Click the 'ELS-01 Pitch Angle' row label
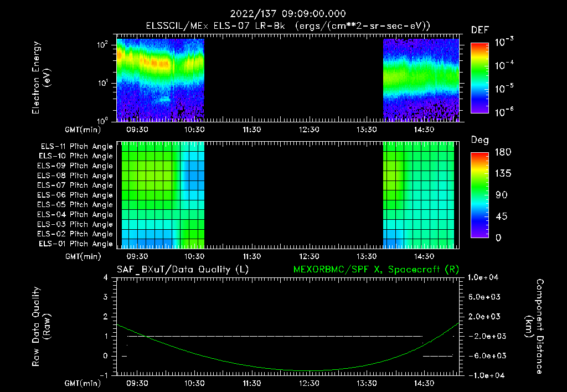Viewport: 567px width, 392px height. click(x=76, y=244)
